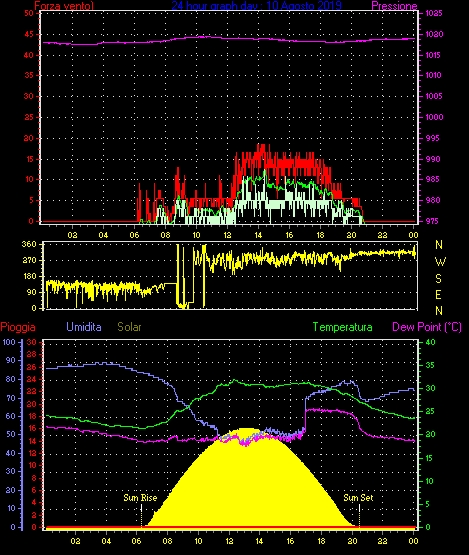Screen dimensions: 469x555
Task: Click the Sun Set marker label
Action: pyautogui.click(x=358, y=498)
